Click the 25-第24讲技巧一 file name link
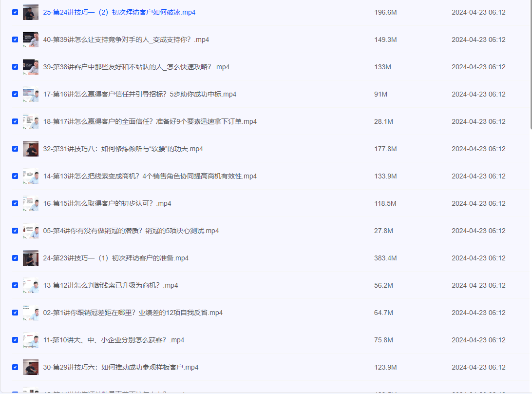Viewport: 532px width, 394px height. tap(119, 12)
